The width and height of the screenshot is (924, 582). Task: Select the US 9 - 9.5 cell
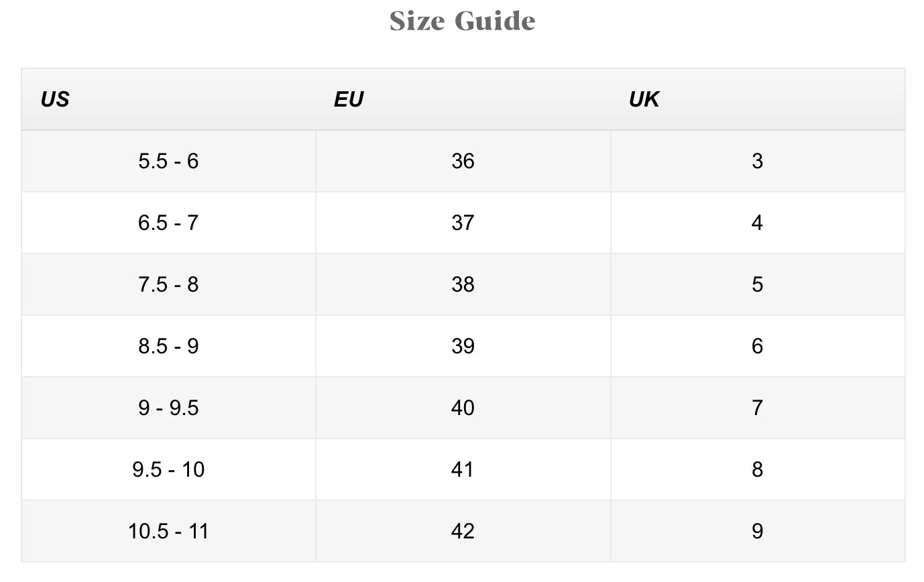click(x=168, y=408)
